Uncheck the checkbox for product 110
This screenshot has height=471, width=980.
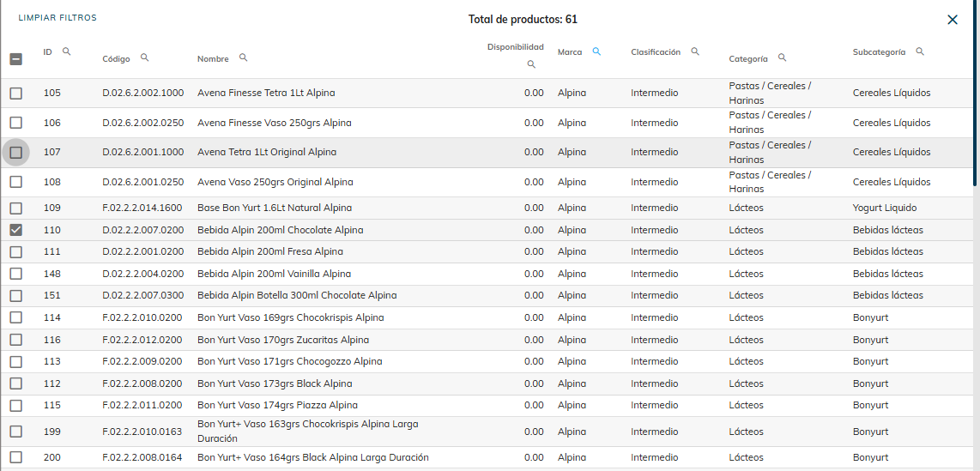pyautogui.click(x=16, y=230)
